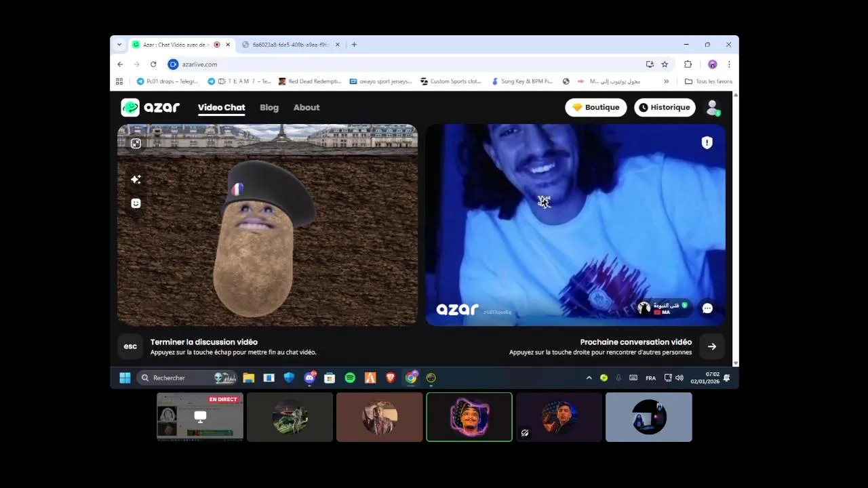Select the second browser tab starting 6a6023a8
Screen dimensions: 868x488
click(x=291, y=45)
